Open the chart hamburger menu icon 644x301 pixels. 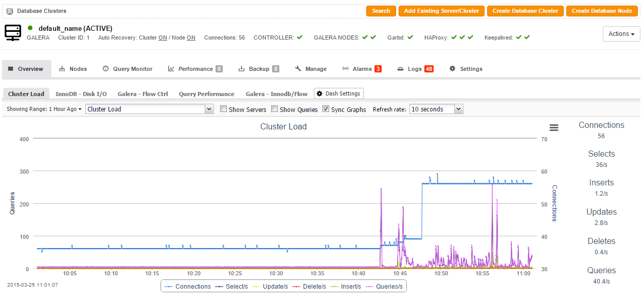coord(553,128)
